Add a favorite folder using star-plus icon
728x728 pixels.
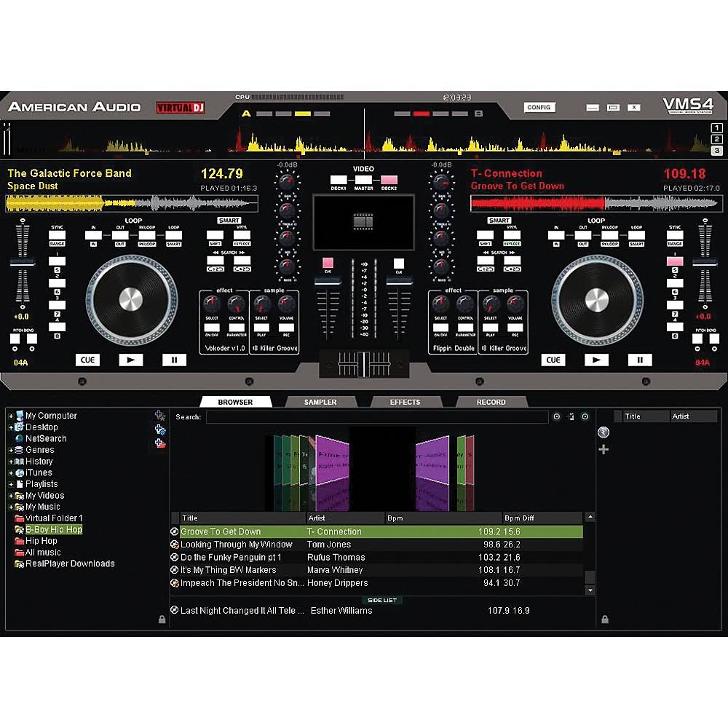[x=159, y=415]
